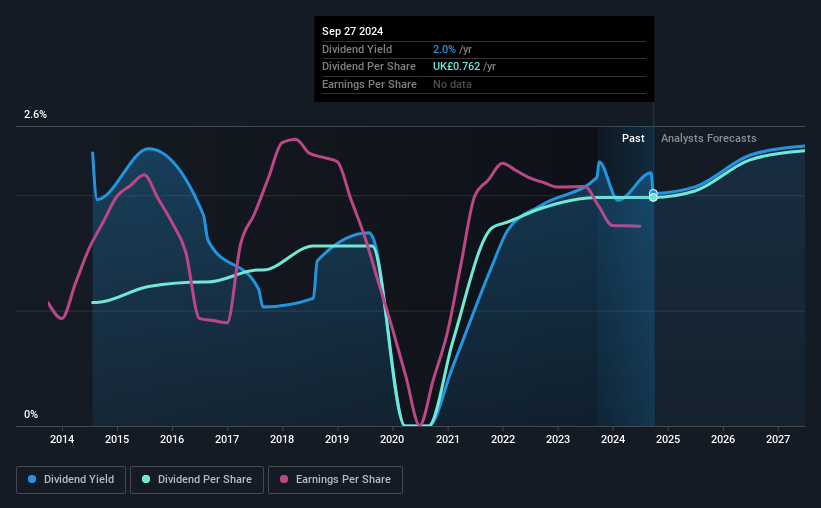Viewport: 821px width, 508px height.
Task: Click the 0% y-axis label
Action: point(31,414)
